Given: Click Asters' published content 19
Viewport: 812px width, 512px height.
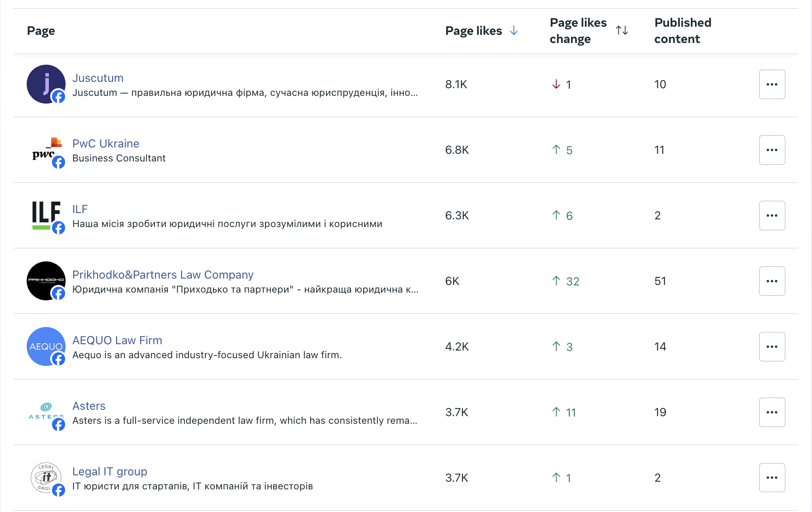Looking at the screenshot, I should coord(660,412).
